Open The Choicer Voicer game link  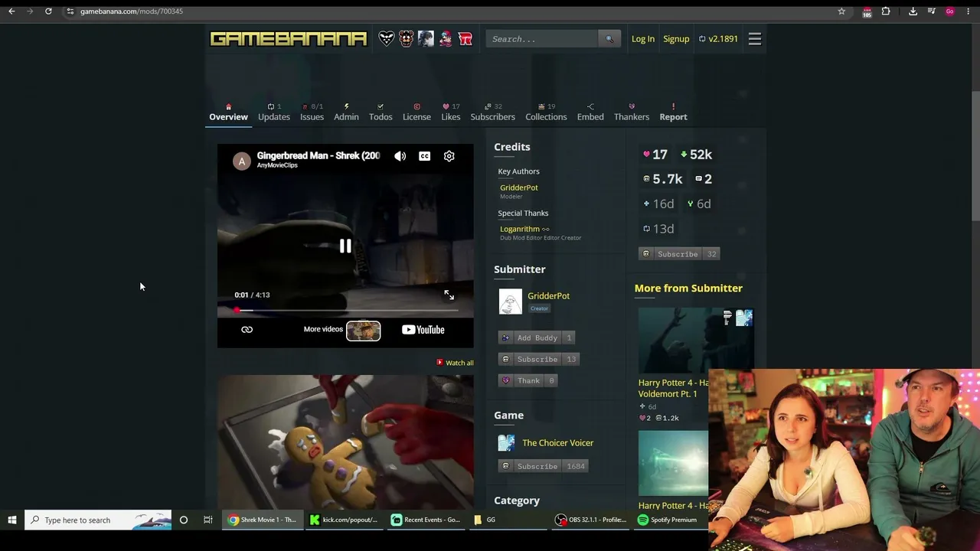[x=558, y=442]
